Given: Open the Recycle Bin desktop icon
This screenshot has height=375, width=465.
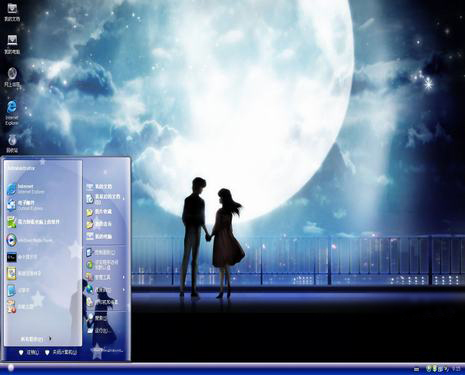Looking at the screenshot, I should 12,144.
